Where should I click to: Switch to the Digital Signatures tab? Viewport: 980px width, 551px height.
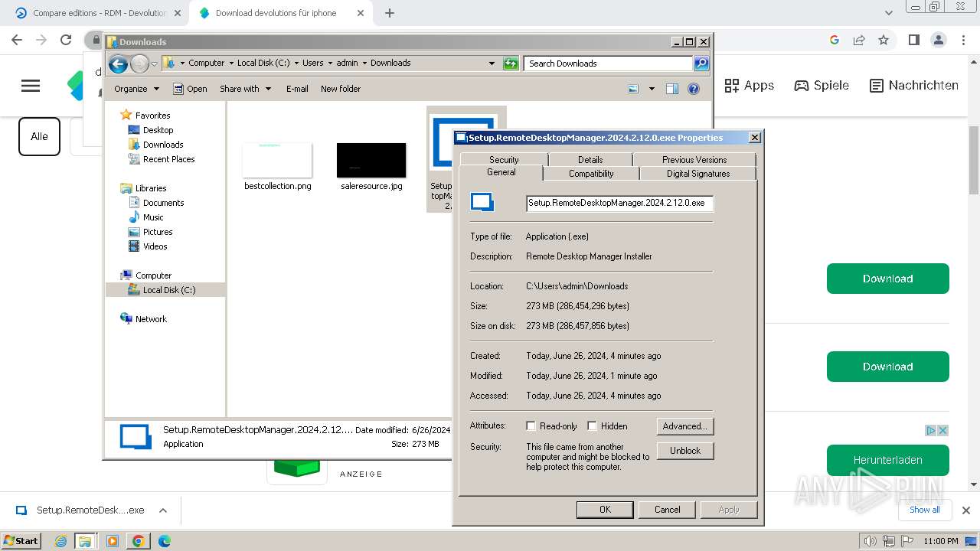pyautogui.click(x=698, y=174)
